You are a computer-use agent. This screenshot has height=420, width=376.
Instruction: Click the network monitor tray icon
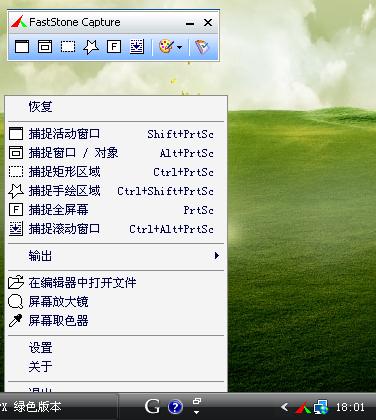tap(321, 407)
